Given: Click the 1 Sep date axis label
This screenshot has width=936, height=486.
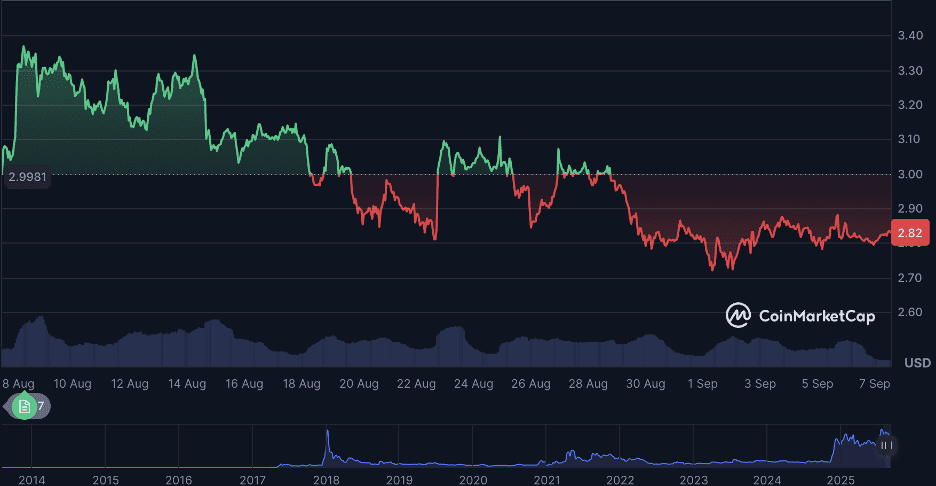Looking at the screenshot, I should click(x=703, y=383).
